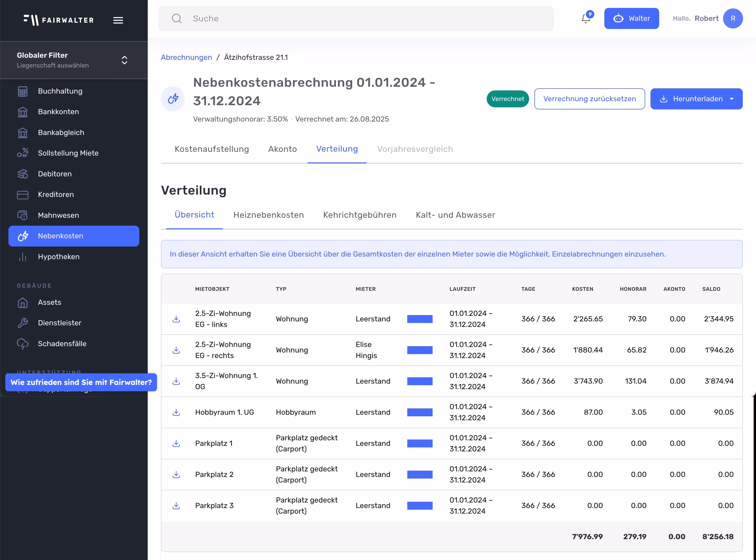756x560 pixels.
Task: Download statement for Parkplatz 2 row
Action: (x=176, y=474)
